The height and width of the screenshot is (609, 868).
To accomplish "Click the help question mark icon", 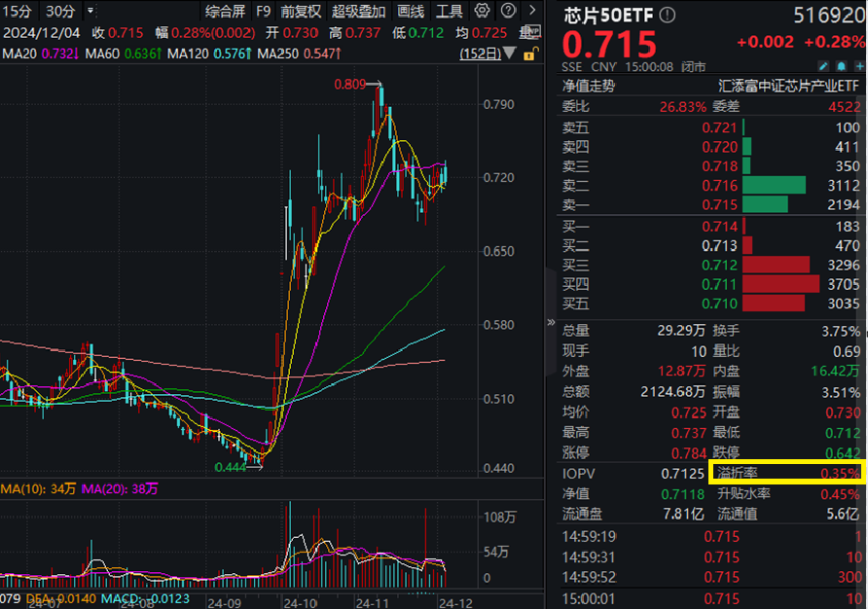I will tap(507, 11).
